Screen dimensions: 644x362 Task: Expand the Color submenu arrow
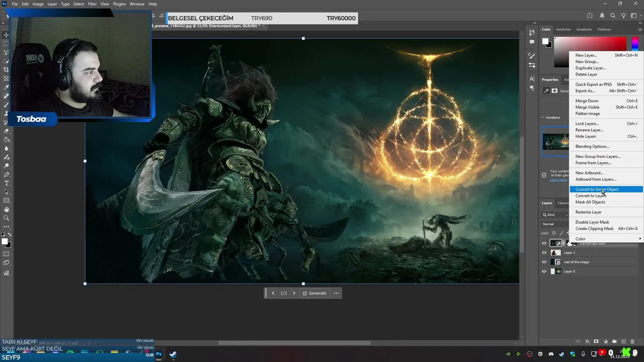click(x=640, y=239)
